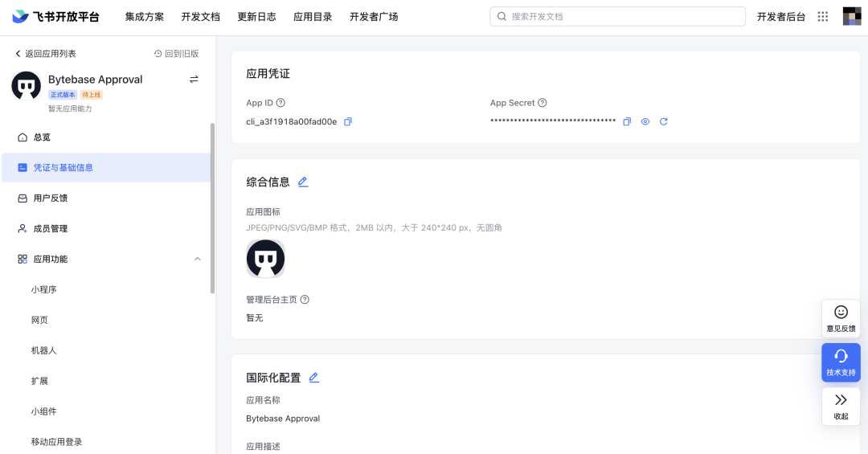
Task: Click the sidebar vertical scrollbar
Action: (212, 208)
